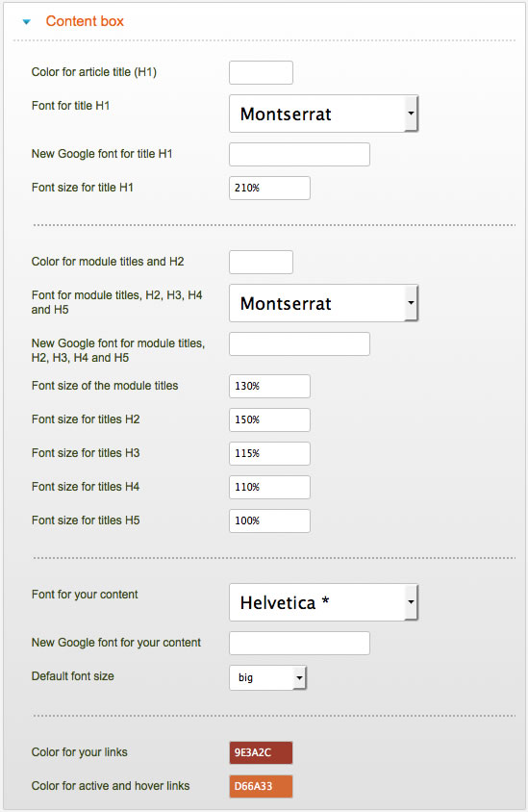The image size is (528, 812).
Task: Edit Font size for titles H2 field
Action: (269, 420)
